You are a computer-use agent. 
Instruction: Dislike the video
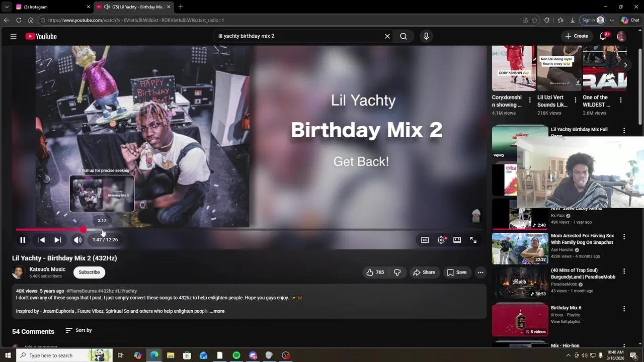(x=397, y=272)
